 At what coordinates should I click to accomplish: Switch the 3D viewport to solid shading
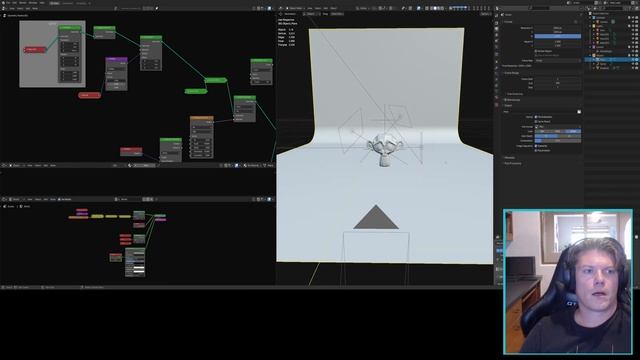435,8
